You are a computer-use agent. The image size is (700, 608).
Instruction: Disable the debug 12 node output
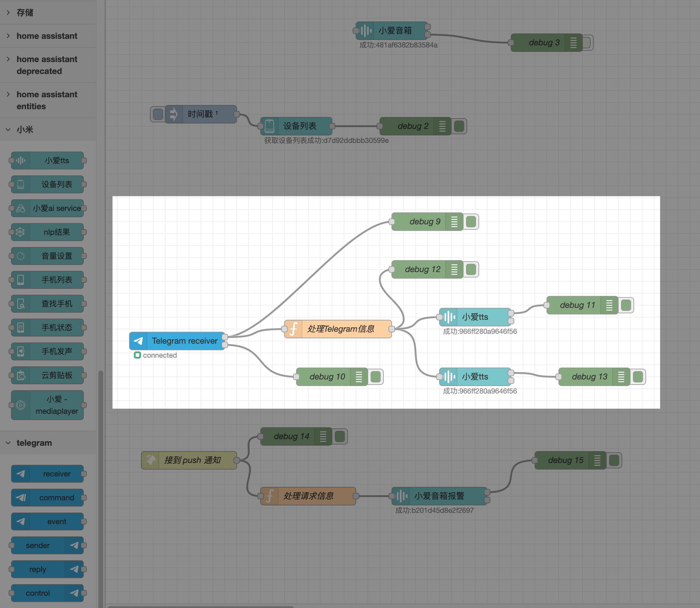[x=471, y=269]
